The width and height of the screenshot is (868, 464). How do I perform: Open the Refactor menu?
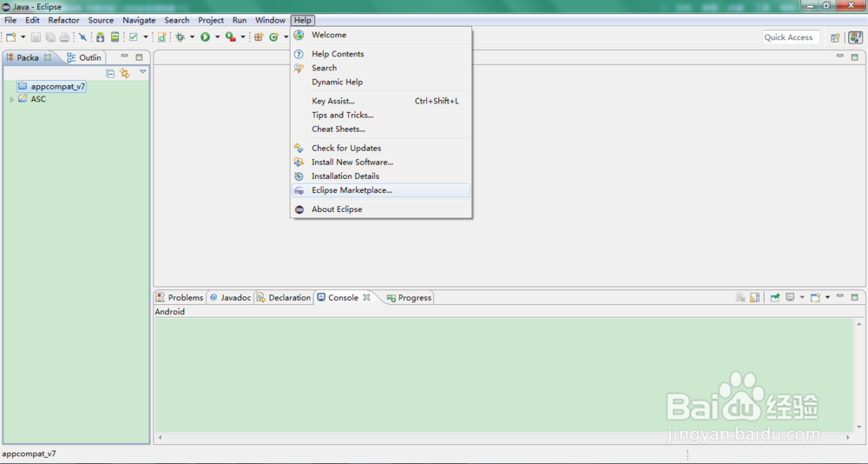point(63,20)
